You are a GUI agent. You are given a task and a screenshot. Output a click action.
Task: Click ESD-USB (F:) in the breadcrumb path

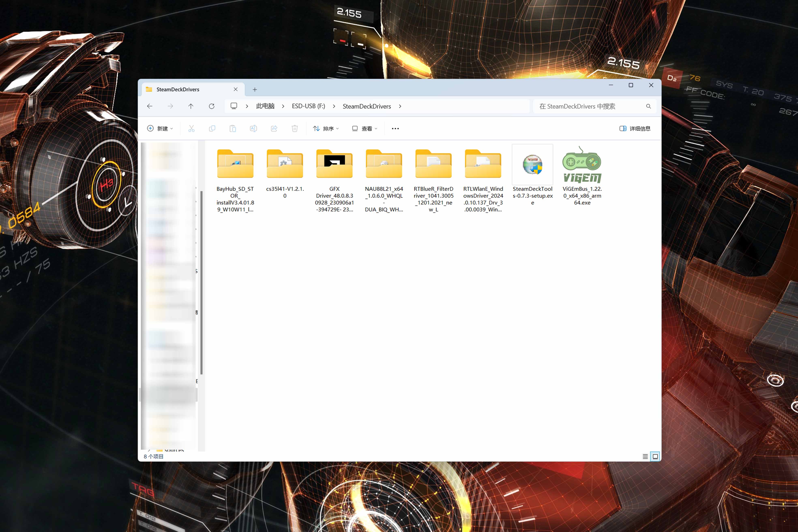coord(308,106)
